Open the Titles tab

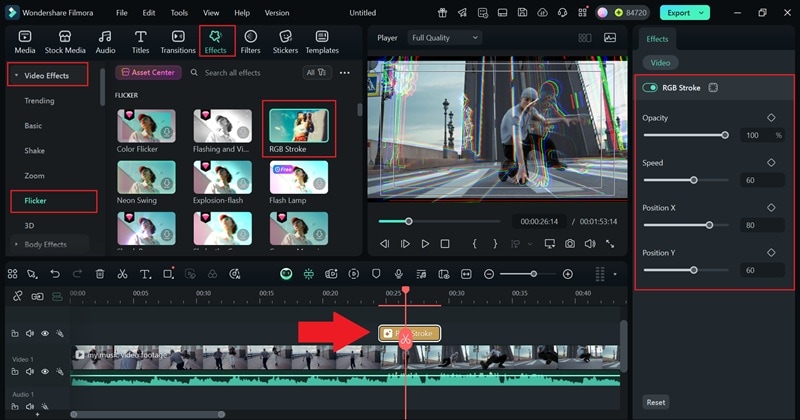click(140, 42)
